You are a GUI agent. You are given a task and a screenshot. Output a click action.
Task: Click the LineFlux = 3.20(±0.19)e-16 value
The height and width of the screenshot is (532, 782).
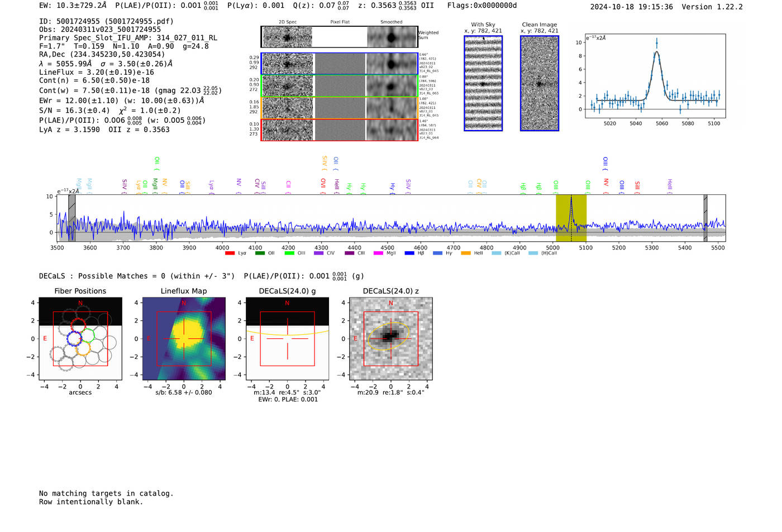pos(97,72)
